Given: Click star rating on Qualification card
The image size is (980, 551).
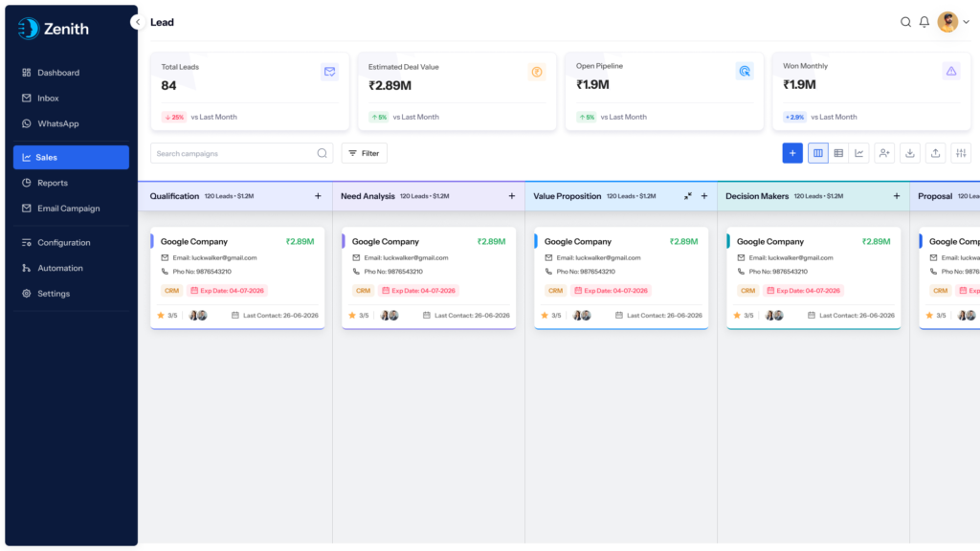Looking at the screenshot, I should click(167, 316).
